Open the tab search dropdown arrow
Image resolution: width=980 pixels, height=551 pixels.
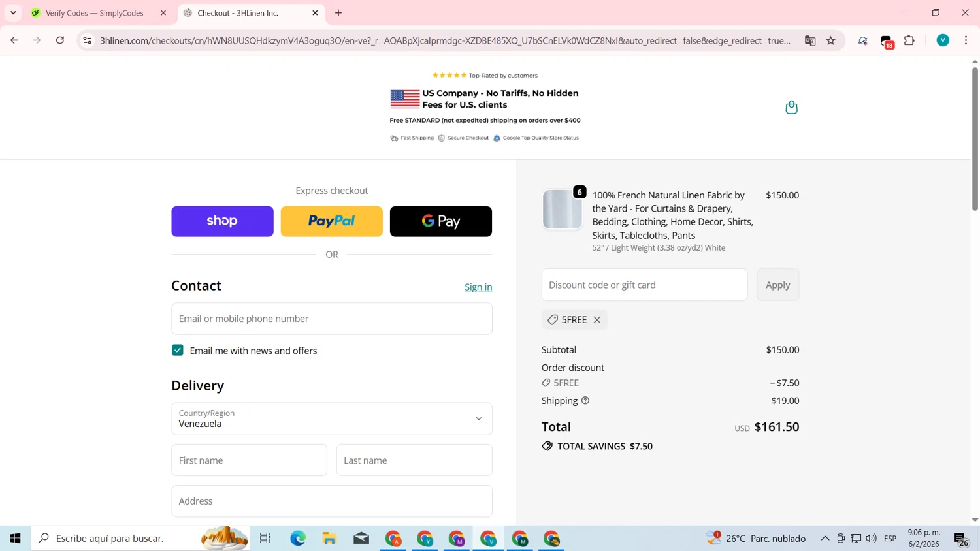(x=13, y=13)
